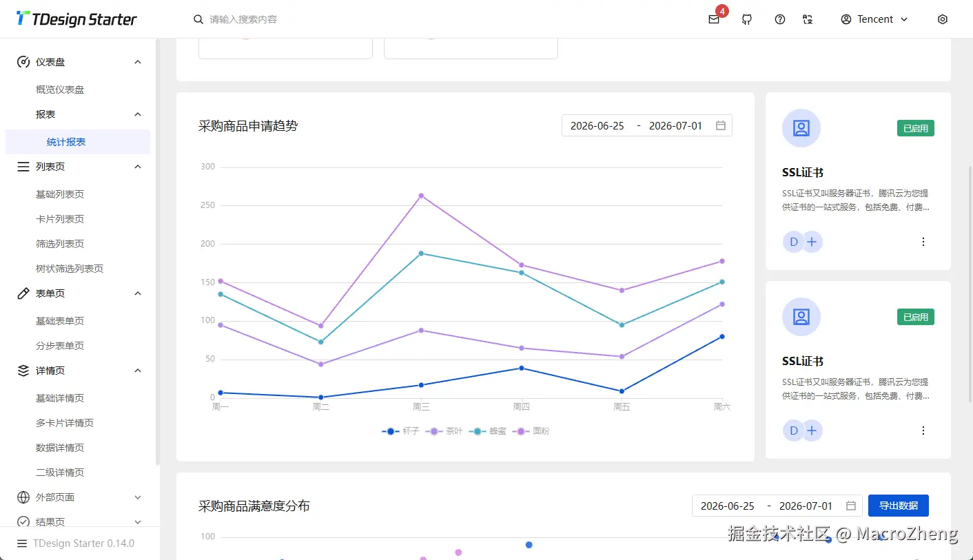Click the plus icon on lower SSL证书 card

(812, 431)
